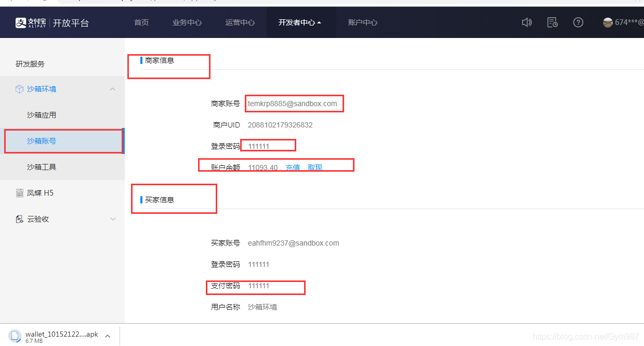This screenshot has width=644, height=346.
Task: Open the 运营中心 menu
Action: 240,22
